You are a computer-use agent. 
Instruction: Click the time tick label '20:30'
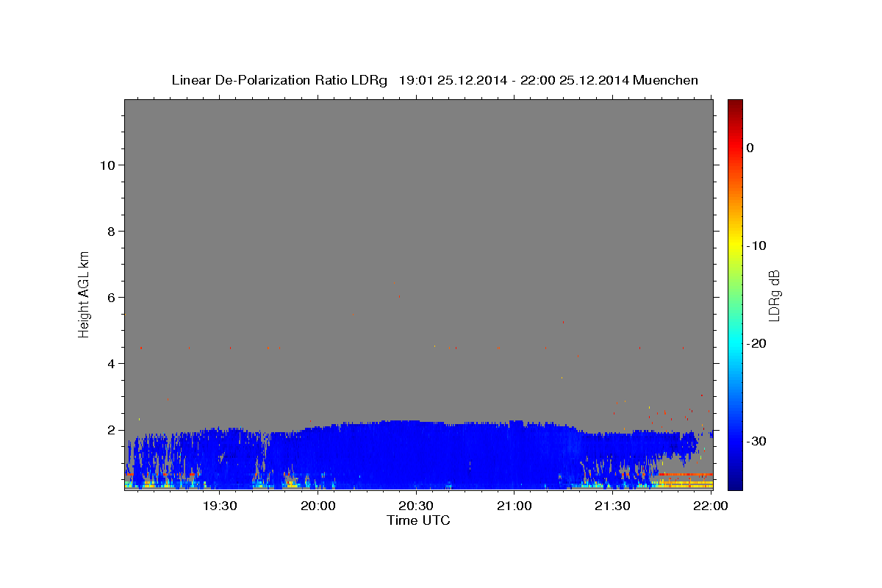click(416, 506)
